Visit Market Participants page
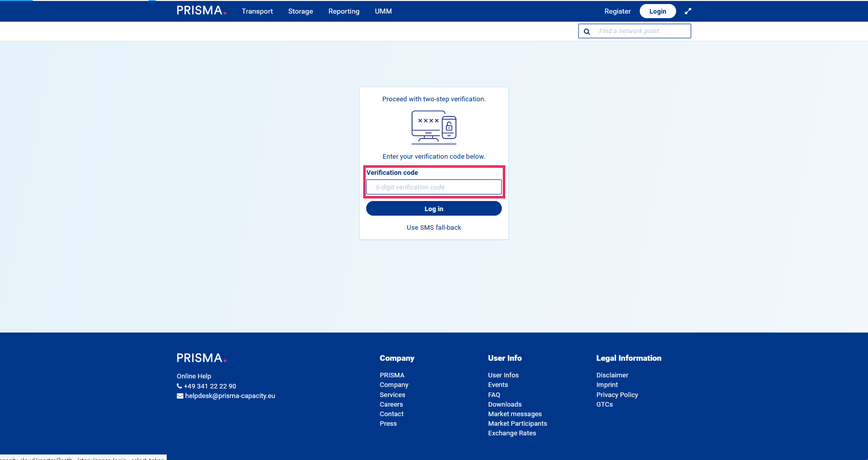This screenshot has width=868, height=460. 517,424
